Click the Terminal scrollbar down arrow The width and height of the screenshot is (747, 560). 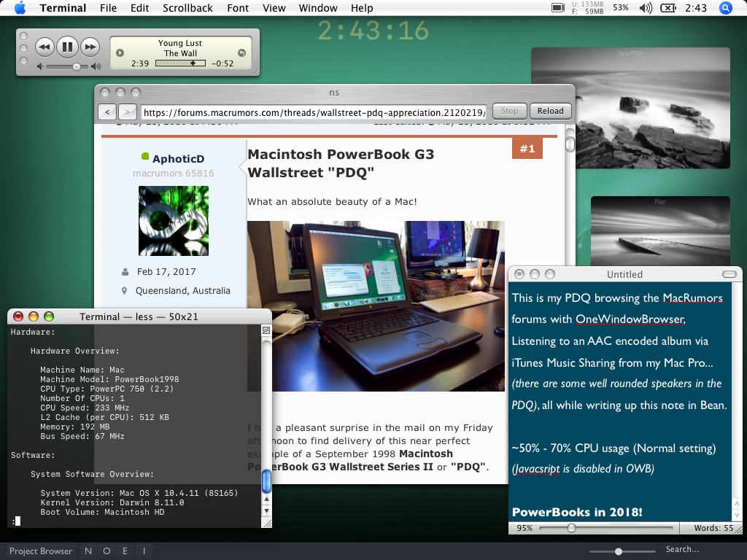[x=266, y=511]
